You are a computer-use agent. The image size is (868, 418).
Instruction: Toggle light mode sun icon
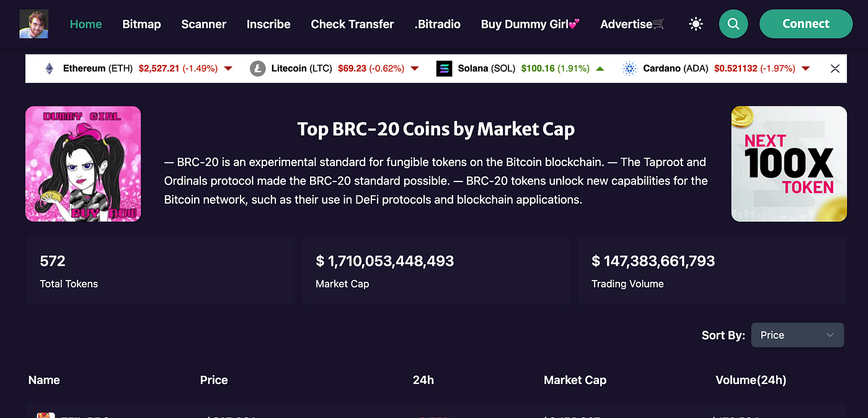(696, 24)
